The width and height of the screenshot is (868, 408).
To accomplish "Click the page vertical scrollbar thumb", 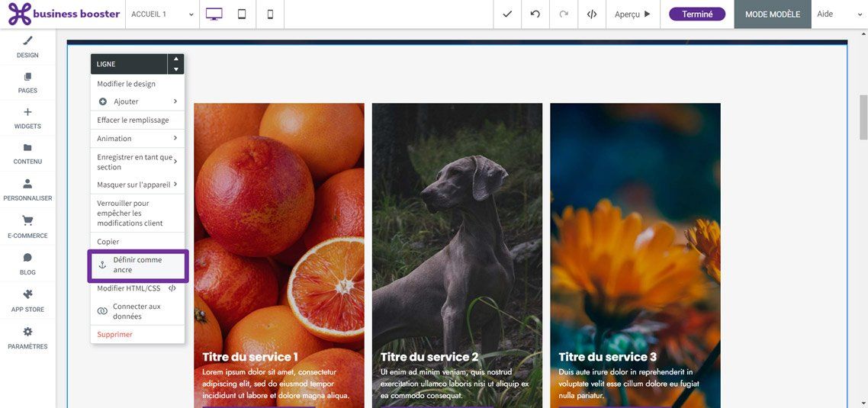I will (x=863, y=117).
